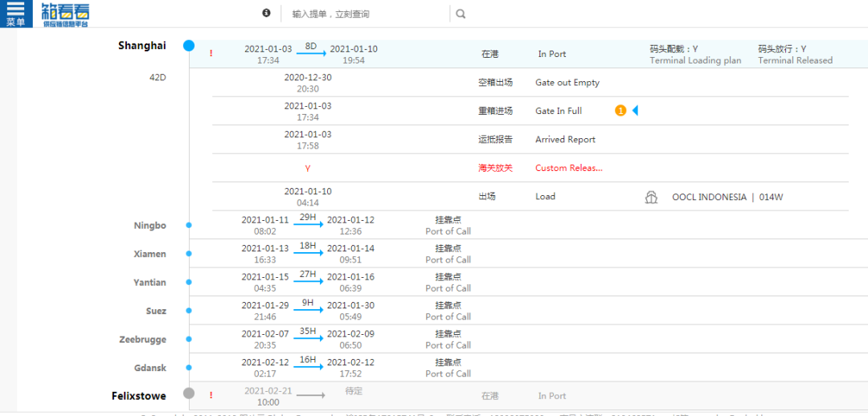Click the red alert icon for Felixstowe
Image resolution: width=868 pixels, height=416 pixels.
click(211, 395)
